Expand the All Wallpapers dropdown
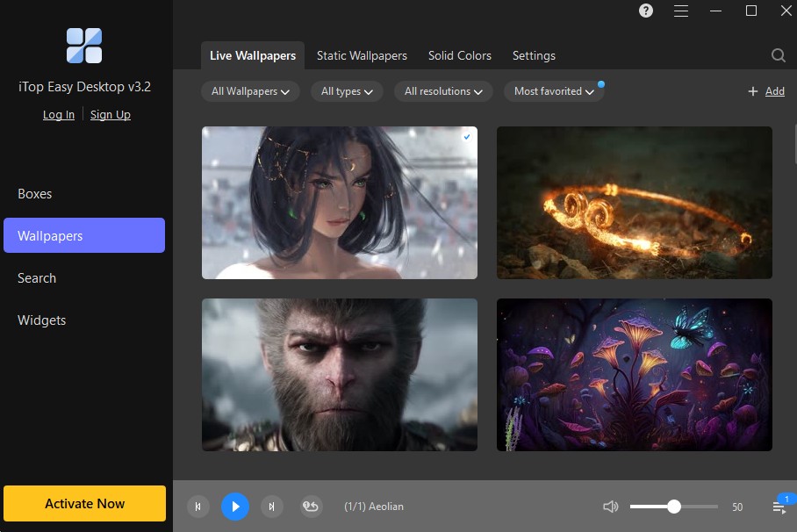Image resolution: width=797 pixels, height=532 pixels. [x=250, y=91]
